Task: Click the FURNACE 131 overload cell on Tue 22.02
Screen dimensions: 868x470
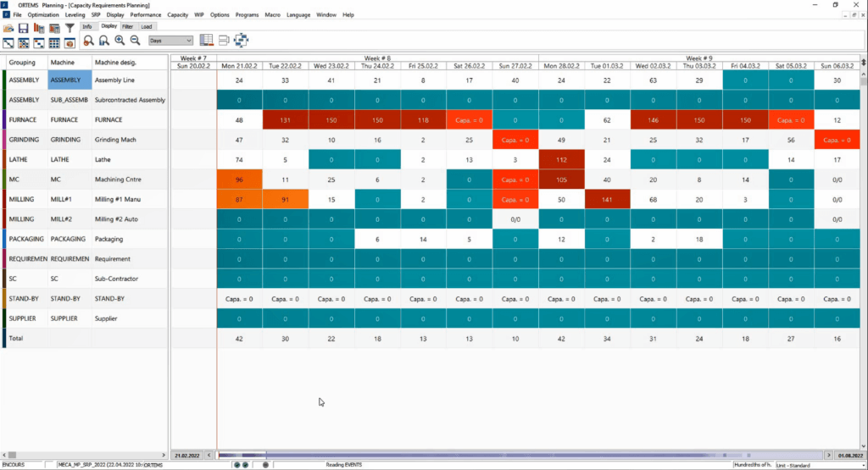Action: click(285, 120)
